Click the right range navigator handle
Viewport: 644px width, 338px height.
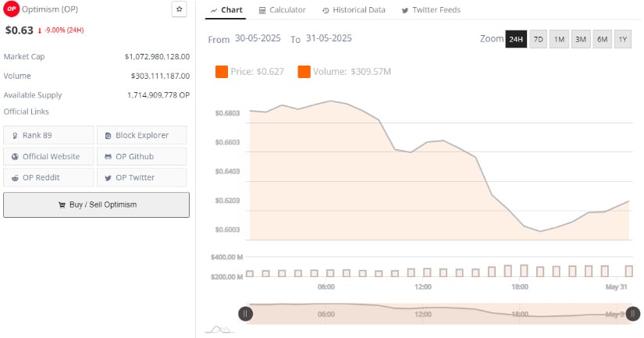coord(632,314)
